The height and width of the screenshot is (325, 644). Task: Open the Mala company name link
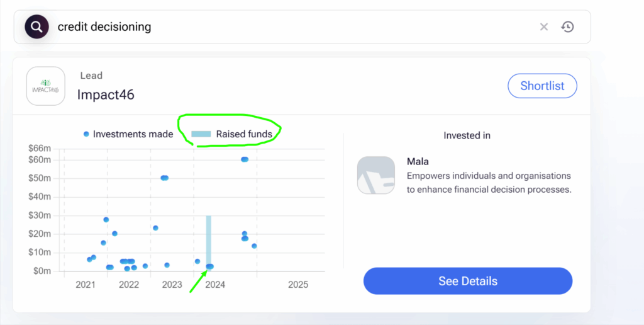(418, 162)
